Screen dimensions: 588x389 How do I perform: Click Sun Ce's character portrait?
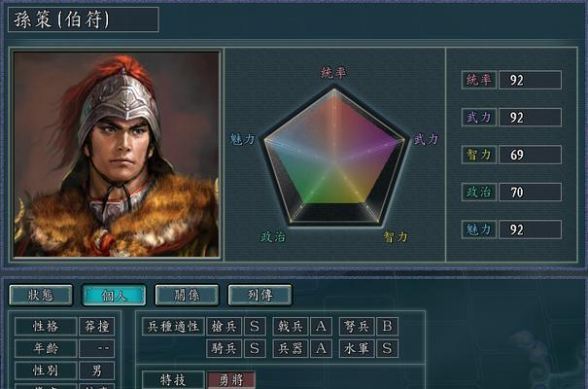[x=116, y=155]
